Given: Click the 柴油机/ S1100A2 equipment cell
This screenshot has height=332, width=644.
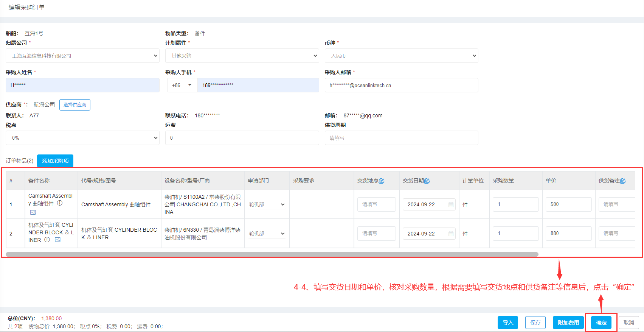Looking at the screenshot, I should (203, 204).
